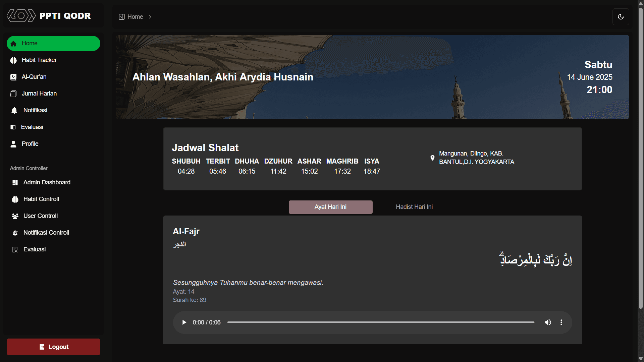Click the Jurnal Harian notebook icon
644x362 pixels.
coord(13,94)
